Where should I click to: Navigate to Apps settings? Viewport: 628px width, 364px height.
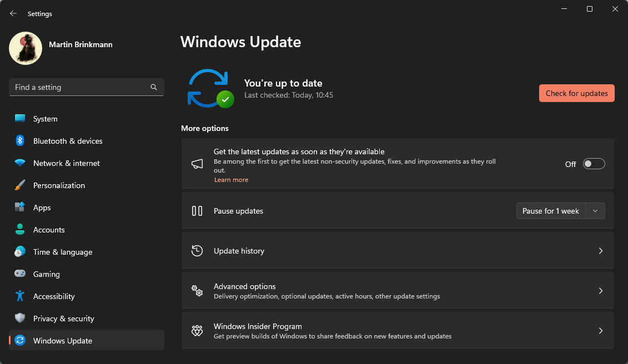pyautogui.click(x=87, y=208)
